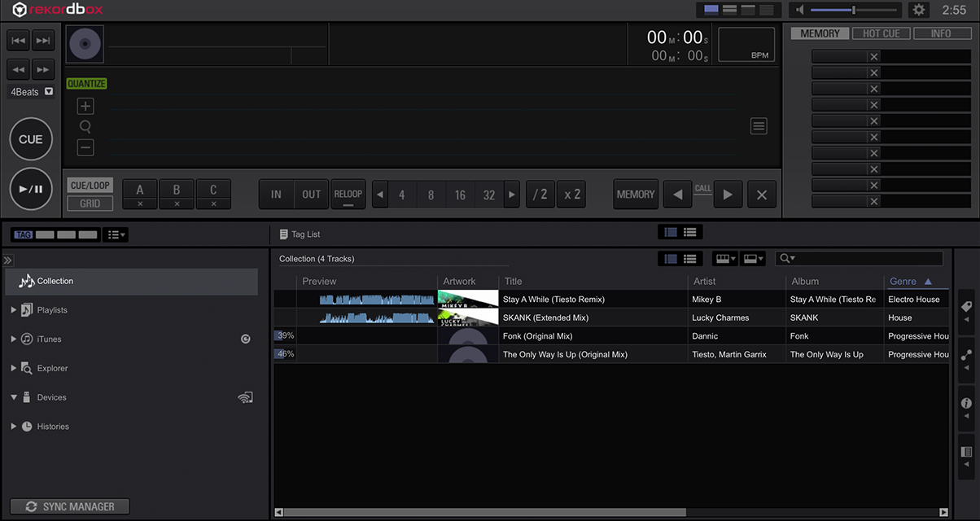Click the iTunes refresh icon
This screenshot has width=980, height=521.
coord(246,339)
